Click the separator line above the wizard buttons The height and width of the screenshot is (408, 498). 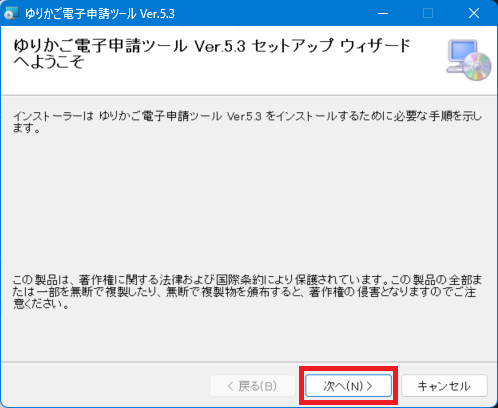(249, 362)
